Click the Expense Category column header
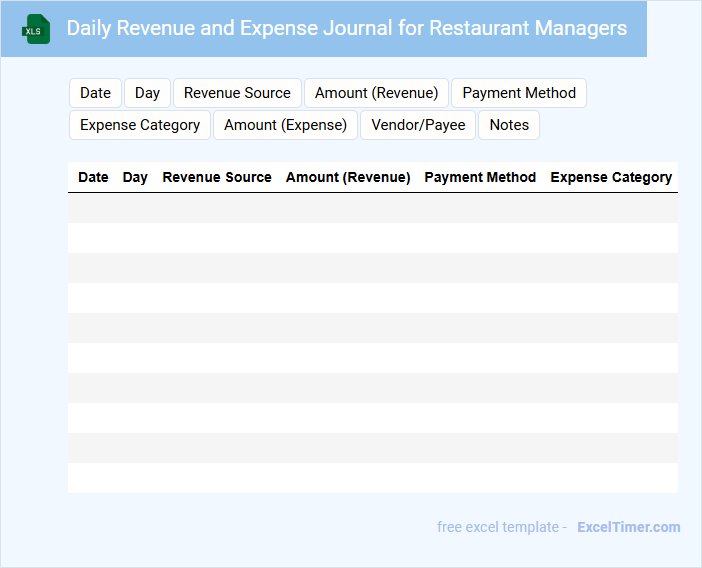This screenshot has width=702, height=568. 611,177
